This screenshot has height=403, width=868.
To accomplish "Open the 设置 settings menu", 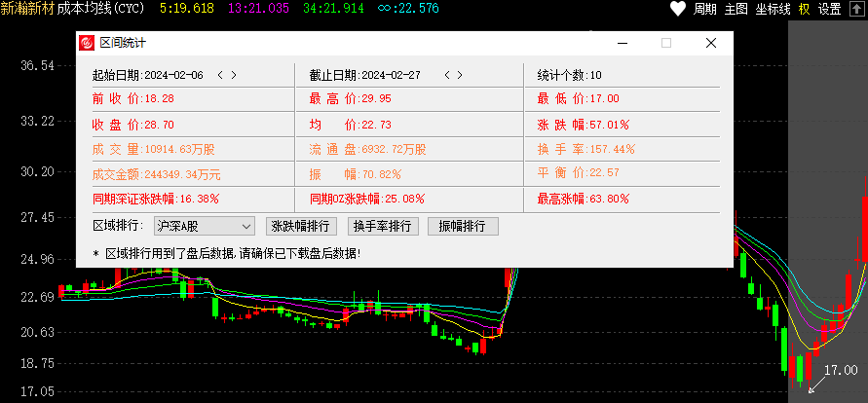I will tap(829, 9).
